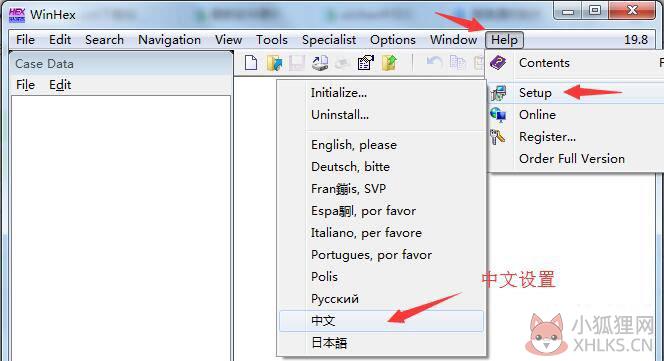Click the Case Data panel header
The image size is (664, 361).
[x=121, y=64]
